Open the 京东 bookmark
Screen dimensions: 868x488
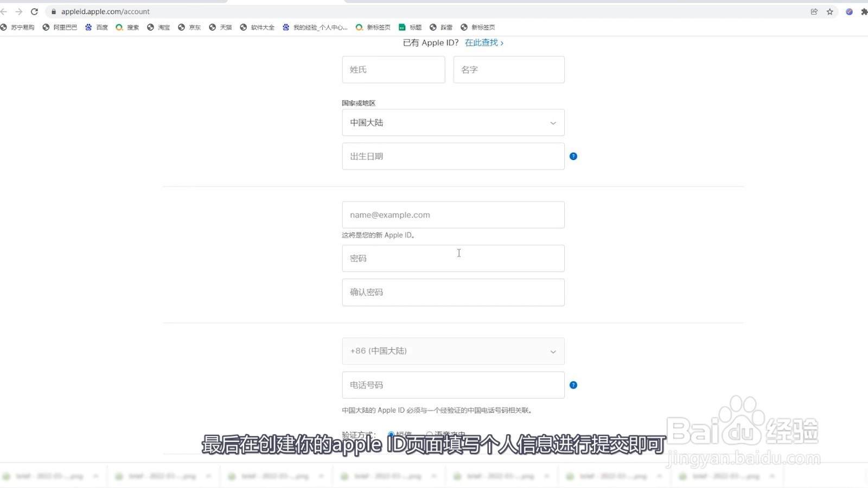(189, 27)
